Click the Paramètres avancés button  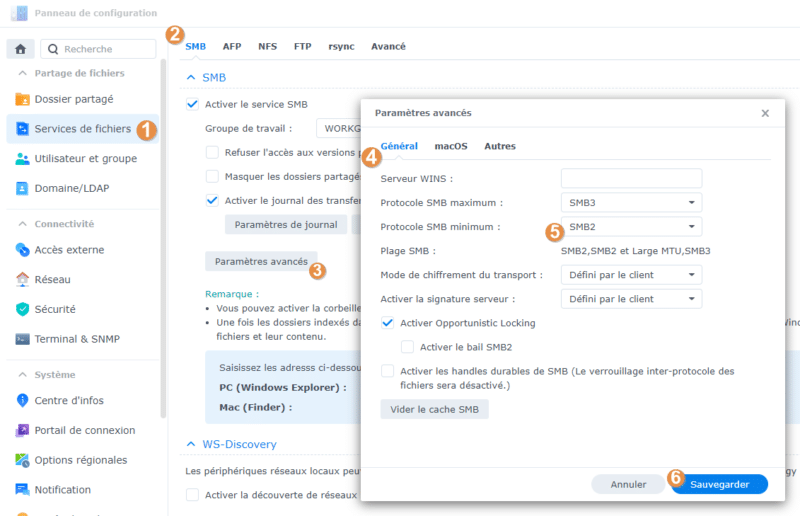pos(261,261)
